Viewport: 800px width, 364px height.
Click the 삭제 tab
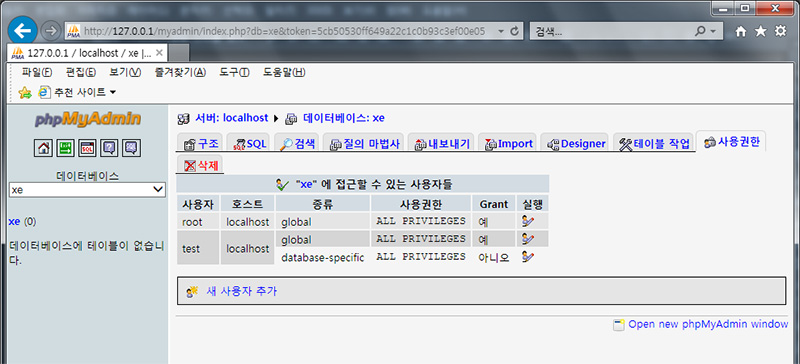pyautogui.click(x=199, y=165)
